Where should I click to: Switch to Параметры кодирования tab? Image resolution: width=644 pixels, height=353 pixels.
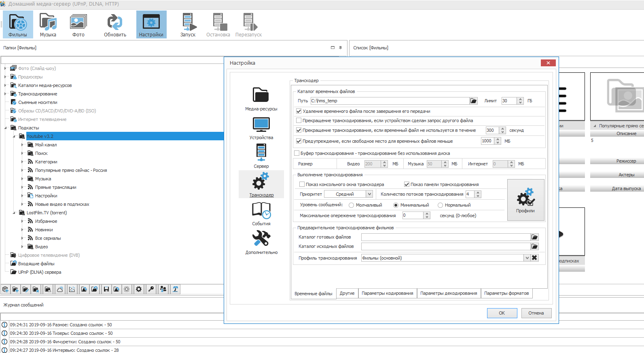click(x=387, y=294)
